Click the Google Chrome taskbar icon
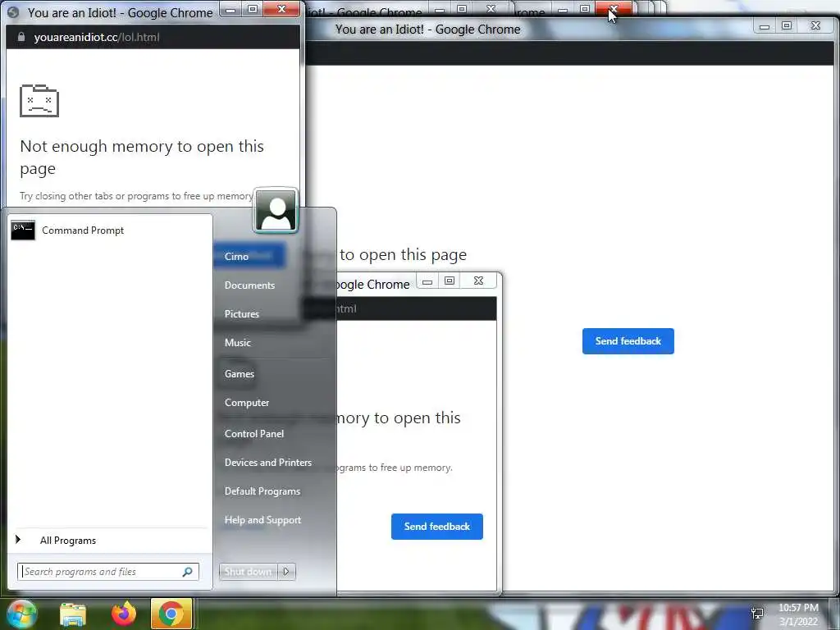840x630 pixels. click(171, 614)
